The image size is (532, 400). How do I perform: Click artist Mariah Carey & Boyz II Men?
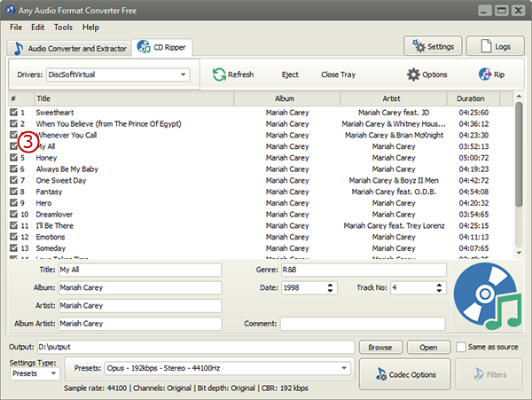[x=394, y=181]
